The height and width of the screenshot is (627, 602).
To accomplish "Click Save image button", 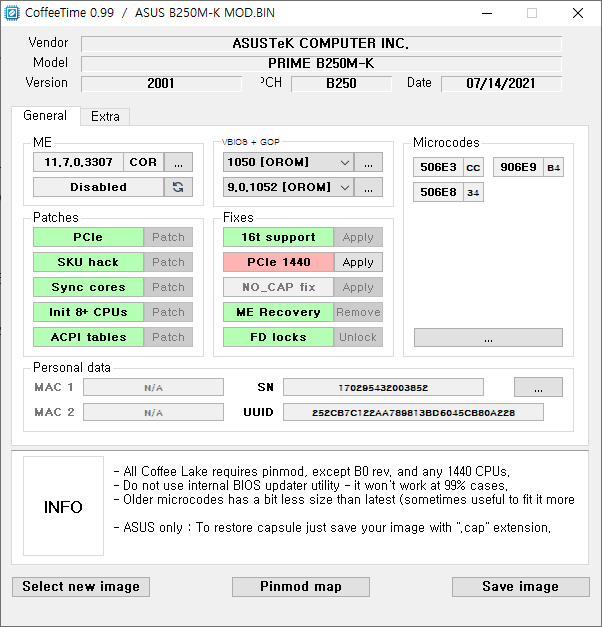I will [x=520, y=587].
